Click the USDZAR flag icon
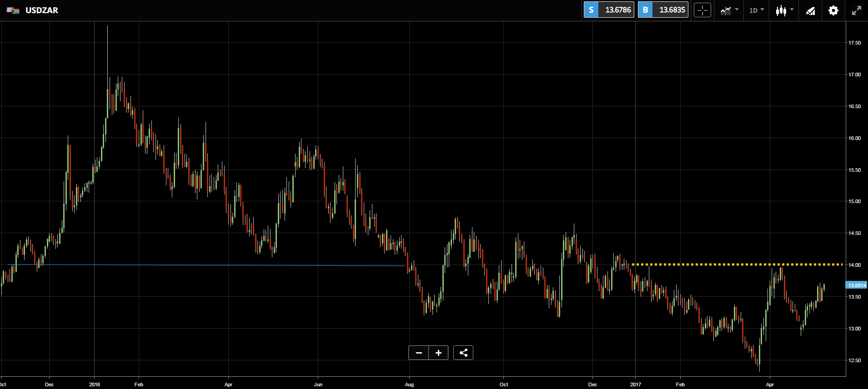 (x=13, y=10)
